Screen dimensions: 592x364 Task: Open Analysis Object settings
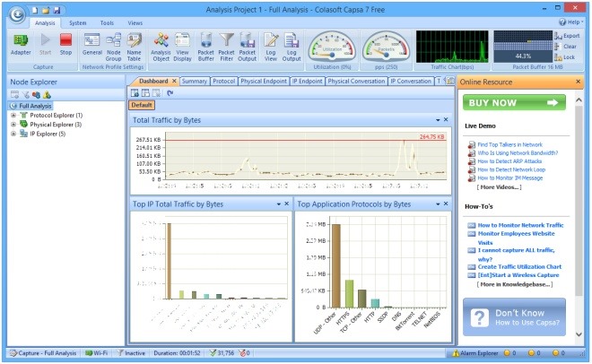click(161, 48)
